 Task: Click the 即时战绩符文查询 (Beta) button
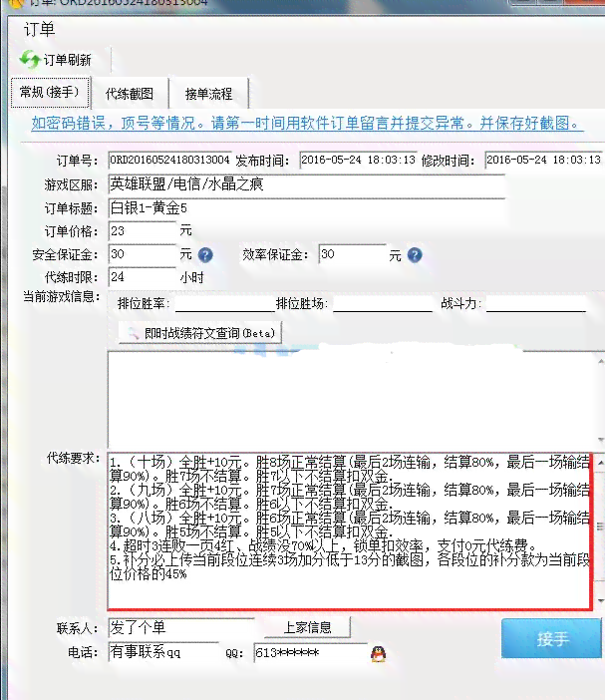200,333
